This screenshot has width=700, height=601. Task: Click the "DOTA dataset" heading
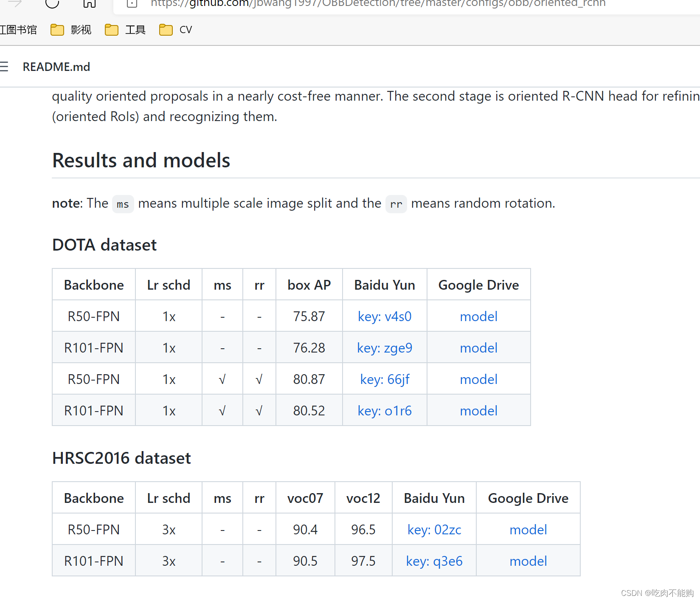[104, 245]
